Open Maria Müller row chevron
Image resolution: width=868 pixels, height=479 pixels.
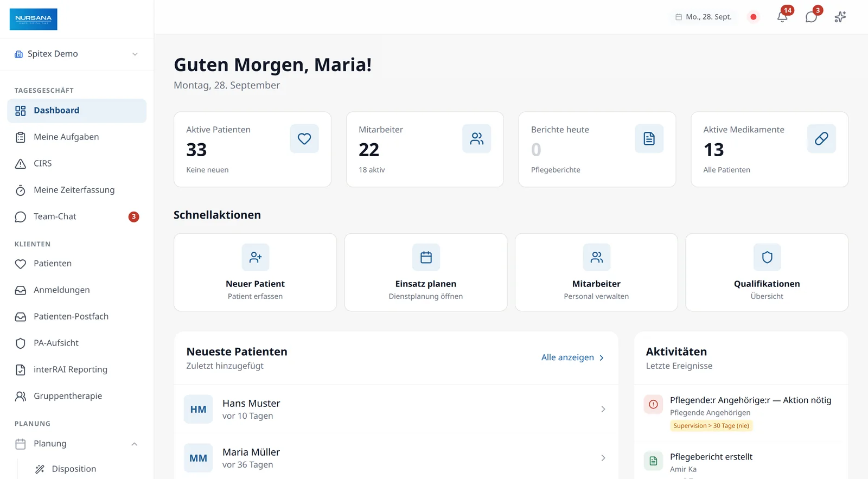pos(603,458)
